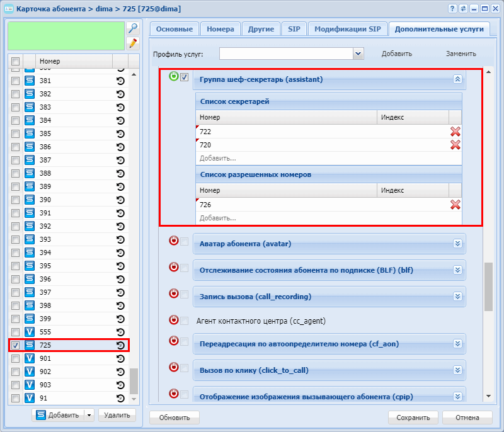Open help question mark icon in title bar
The width and height of the screenshot is (504, 432).
(452, 9)
